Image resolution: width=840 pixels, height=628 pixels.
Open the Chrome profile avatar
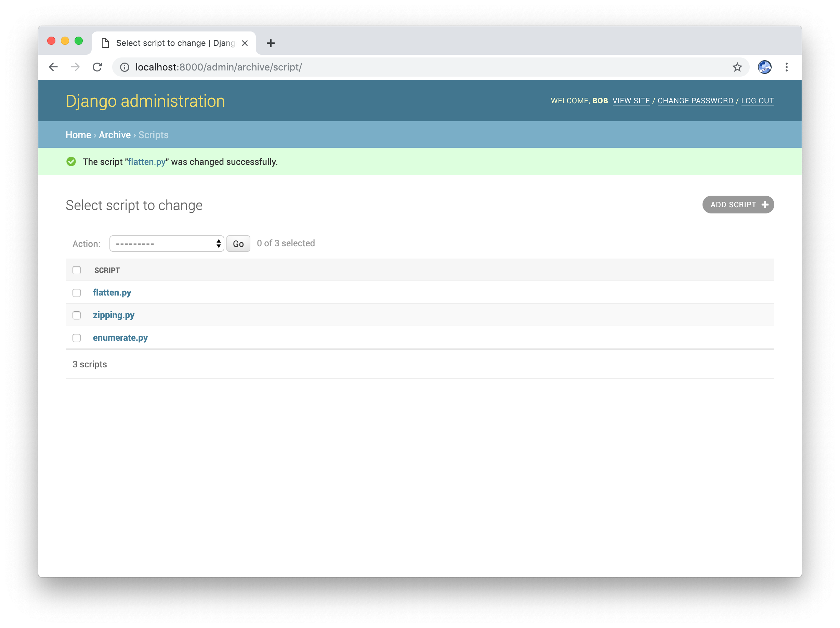[x=764, y=67]
